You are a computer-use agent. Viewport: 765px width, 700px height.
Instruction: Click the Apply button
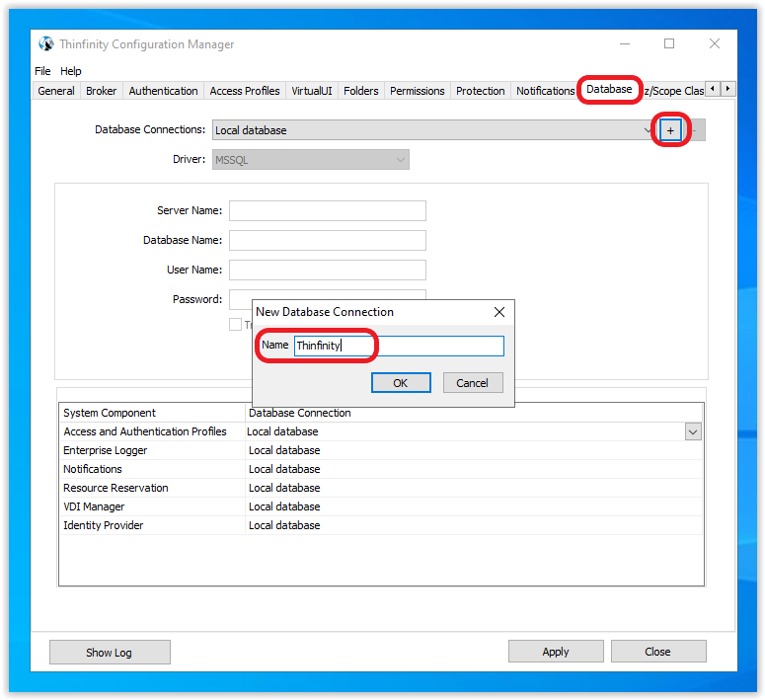click(x=556, y=652)
